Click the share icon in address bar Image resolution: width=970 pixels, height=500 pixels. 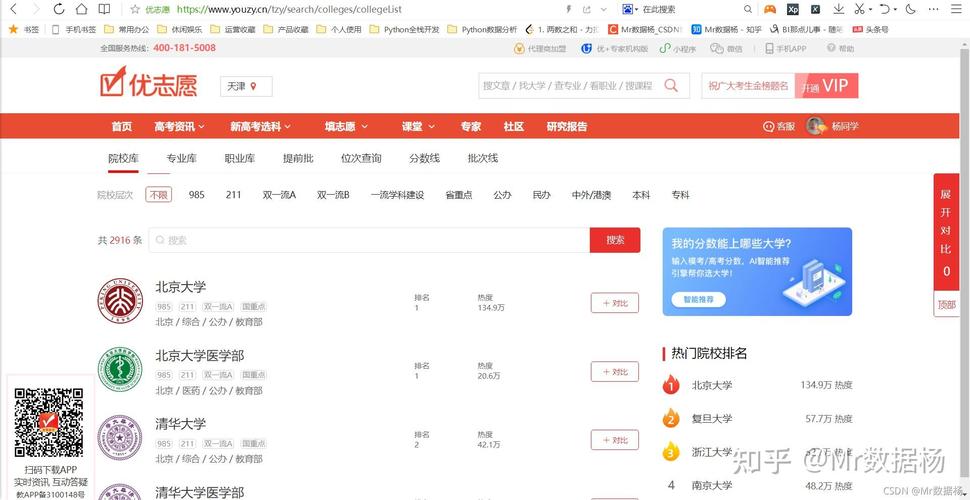[x=586, y=9]
